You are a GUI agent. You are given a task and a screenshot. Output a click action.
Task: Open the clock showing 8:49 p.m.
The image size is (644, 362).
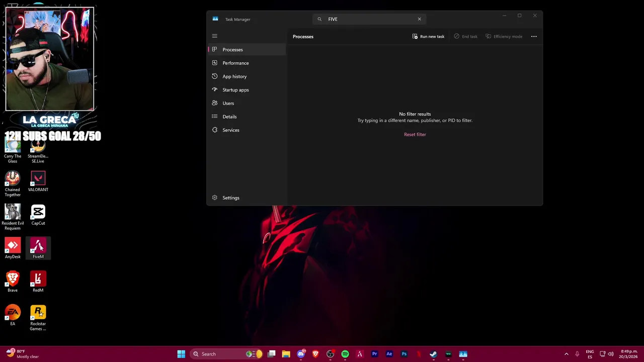[x=629, y=354]
